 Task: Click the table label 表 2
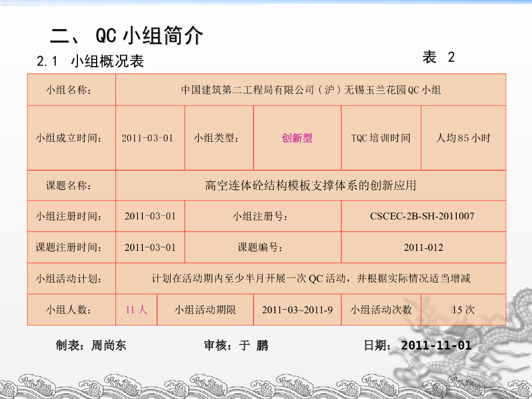438,57
